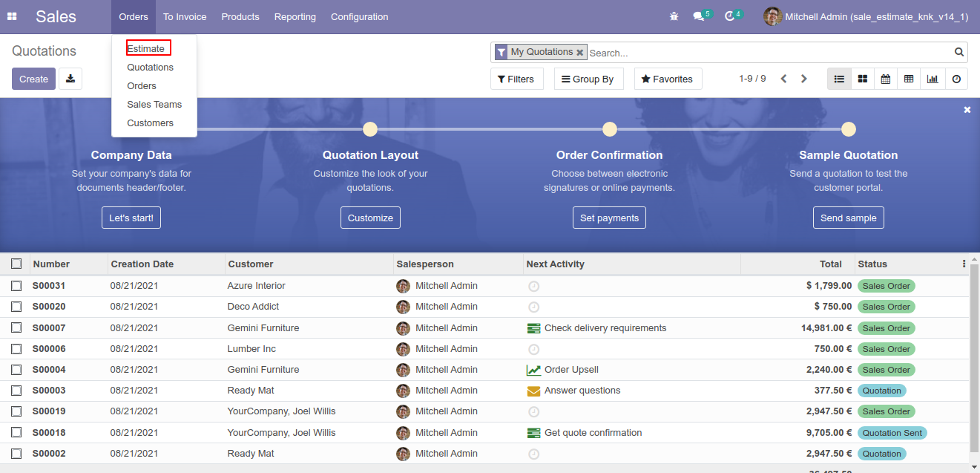Select Sales Teams in the Orders menu
Image resolution: width=980 pixels, height=473 pixels.
pos(154,104)
